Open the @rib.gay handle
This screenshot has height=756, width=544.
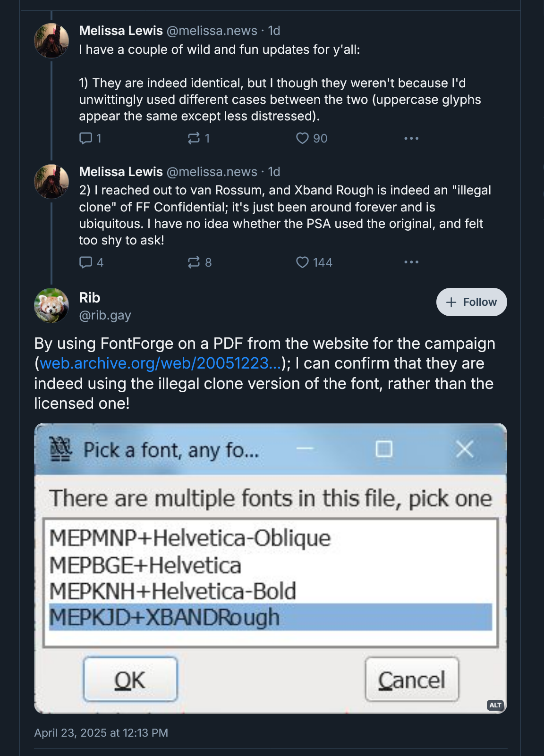click(105, 315)
